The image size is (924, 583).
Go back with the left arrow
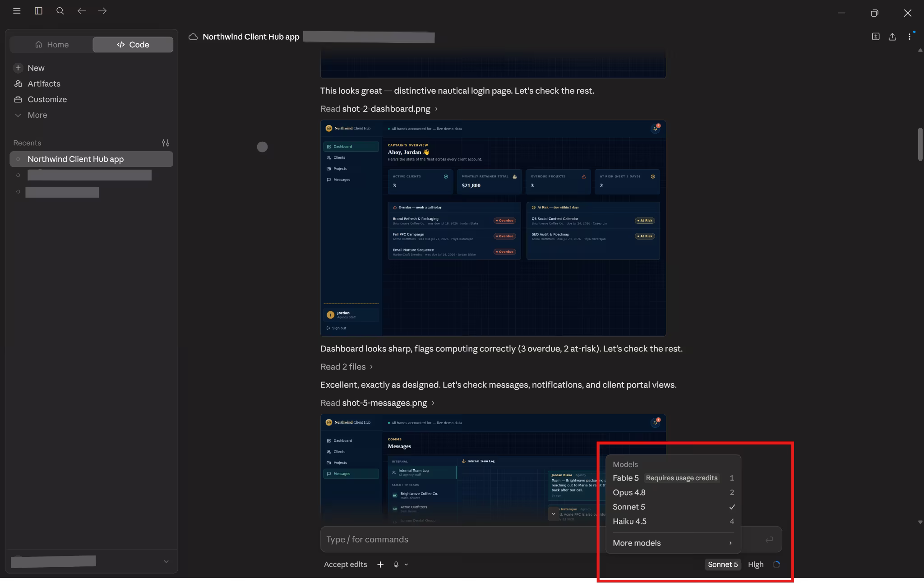coord(82,11)
